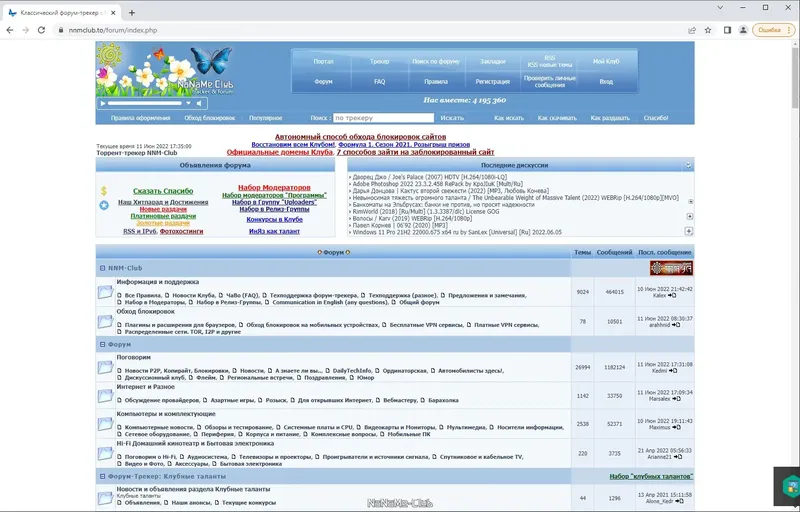Open the Трекер menu item

(x=380, y=61)
